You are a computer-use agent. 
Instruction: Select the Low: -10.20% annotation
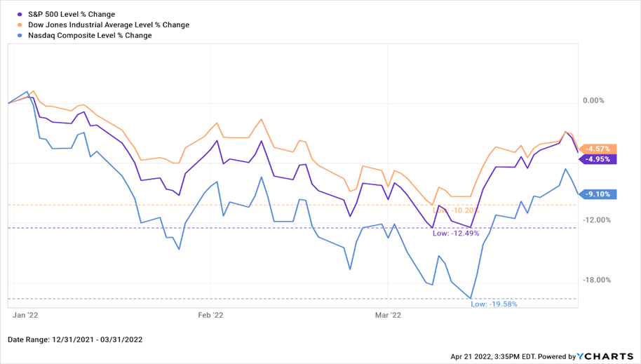point(456,210)
